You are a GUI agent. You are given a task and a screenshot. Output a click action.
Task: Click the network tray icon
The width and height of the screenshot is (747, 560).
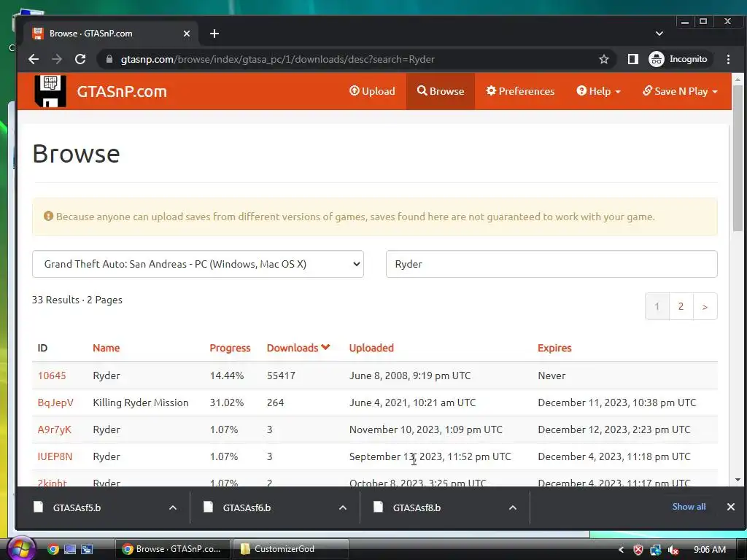coord(656,550)
